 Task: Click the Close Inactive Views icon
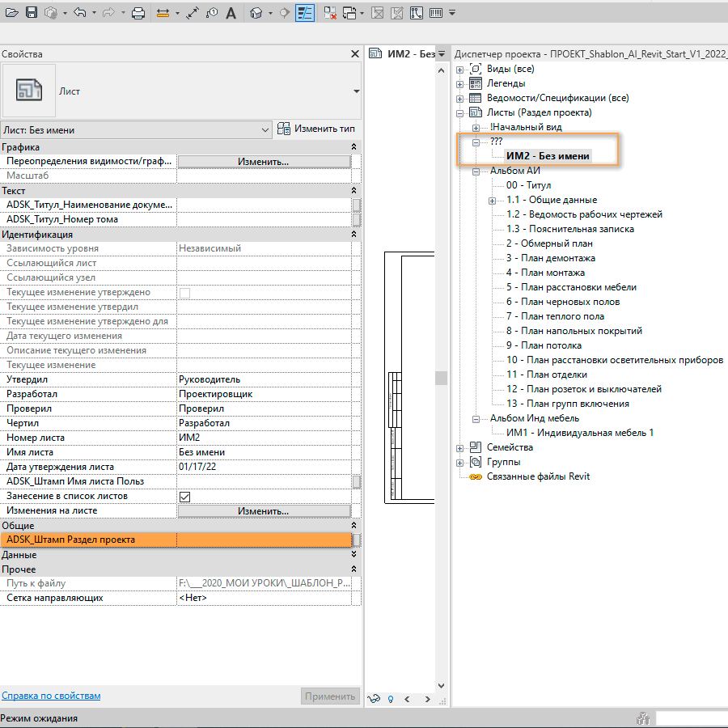[330, 13]
